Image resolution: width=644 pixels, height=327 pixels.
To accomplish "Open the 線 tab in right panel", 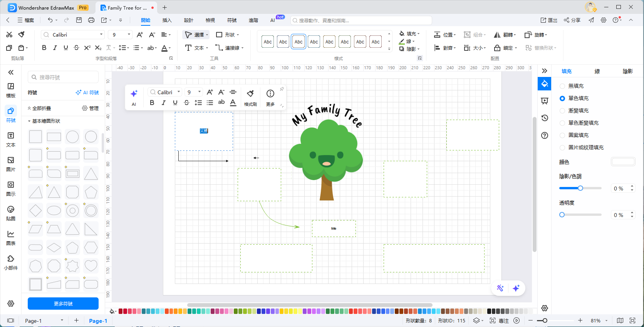I will 597,71.
